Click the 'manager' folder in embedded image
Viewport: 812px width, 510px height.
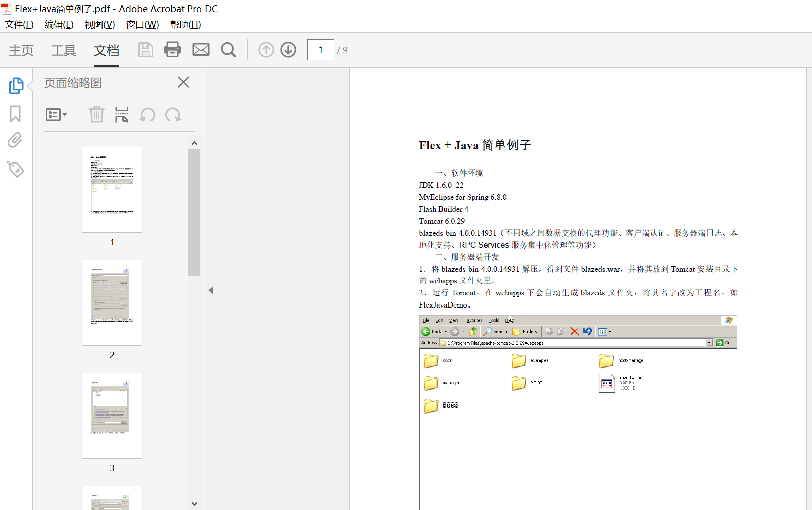(442, 383)
